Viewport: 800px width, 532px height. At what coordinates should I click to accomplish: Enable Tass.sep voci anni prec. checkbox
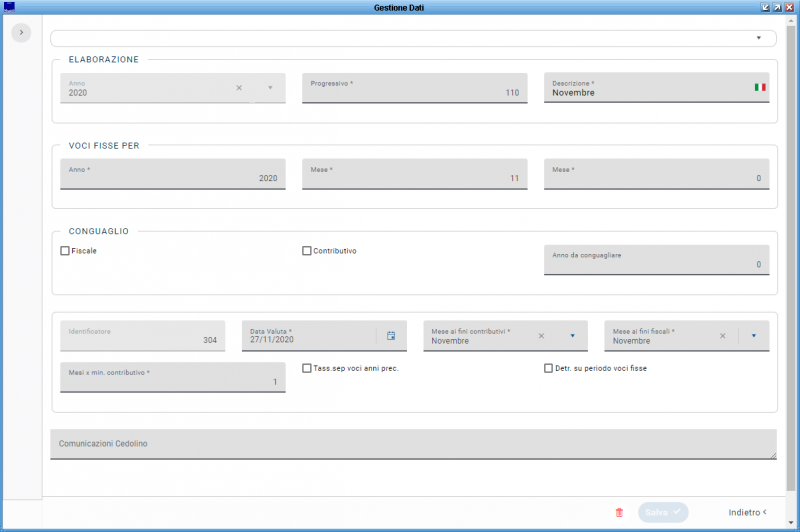pyautogui.click(x=307, y=368)
